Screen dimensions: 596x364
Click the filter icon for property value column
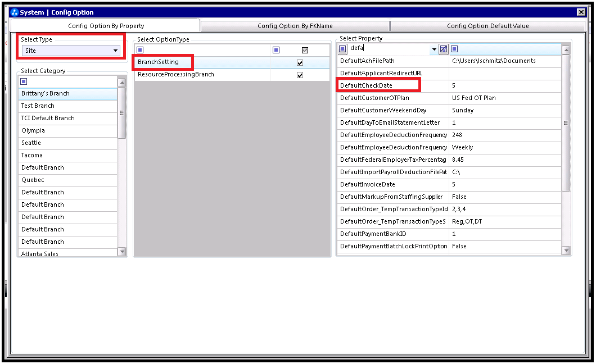tap(454, 48)
